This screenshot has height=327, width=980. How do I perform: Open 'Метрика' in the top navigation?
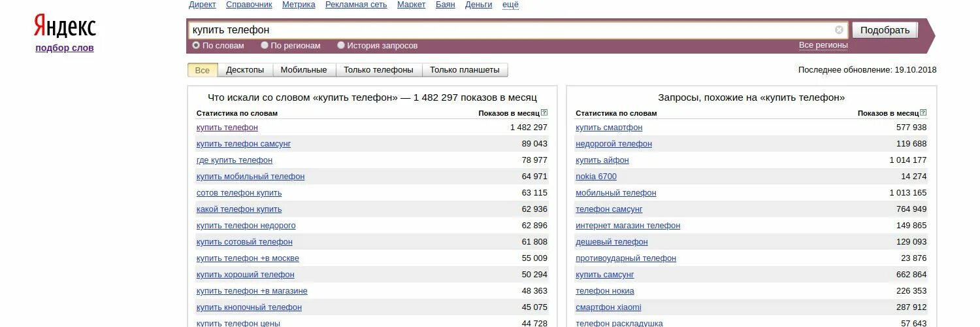pyautogui.click(x=299, y=5)
